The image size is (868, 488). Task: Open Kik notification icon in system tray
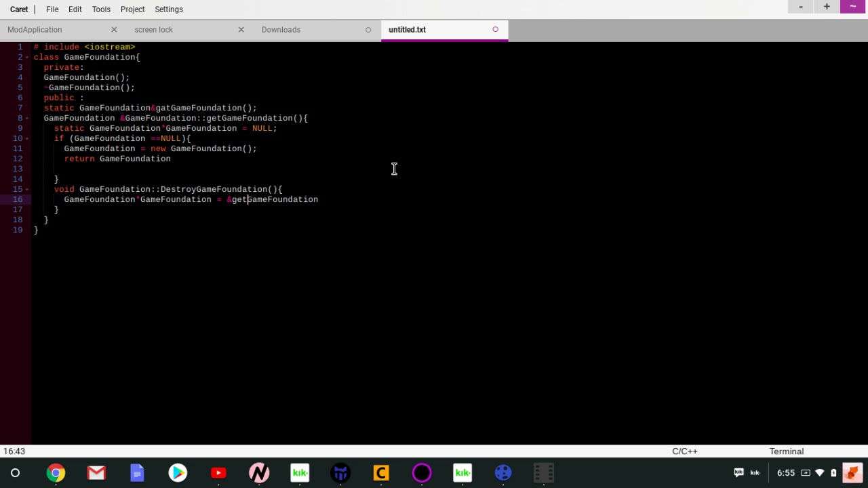[738, 472]
